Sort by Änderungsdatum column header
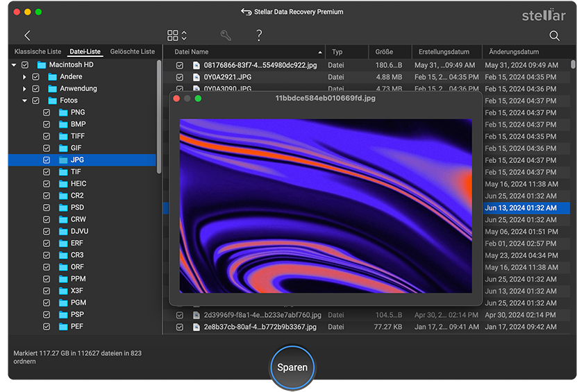Viewport: 577px width, 392px height. [514, 52]
